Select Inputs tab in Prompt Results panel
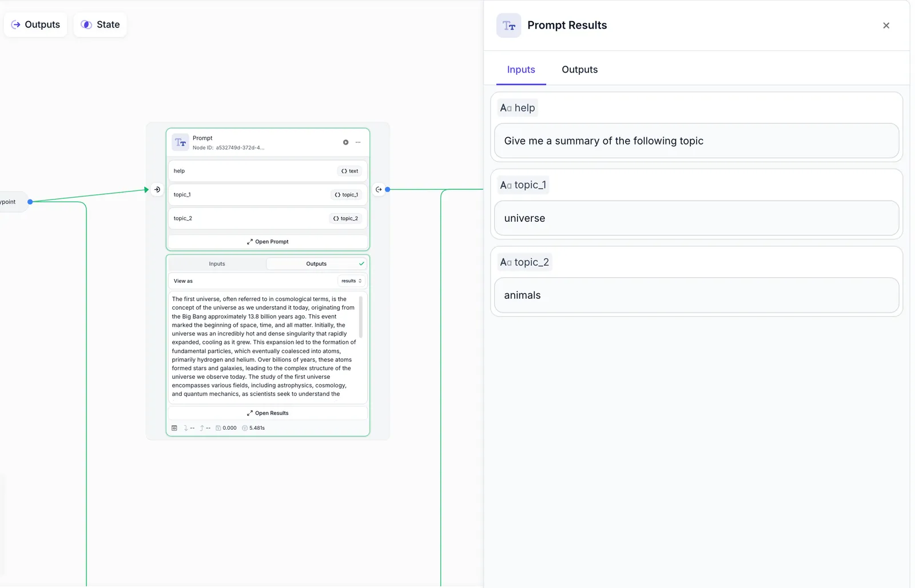Viewport: 915px width, 588px height. 521,70
